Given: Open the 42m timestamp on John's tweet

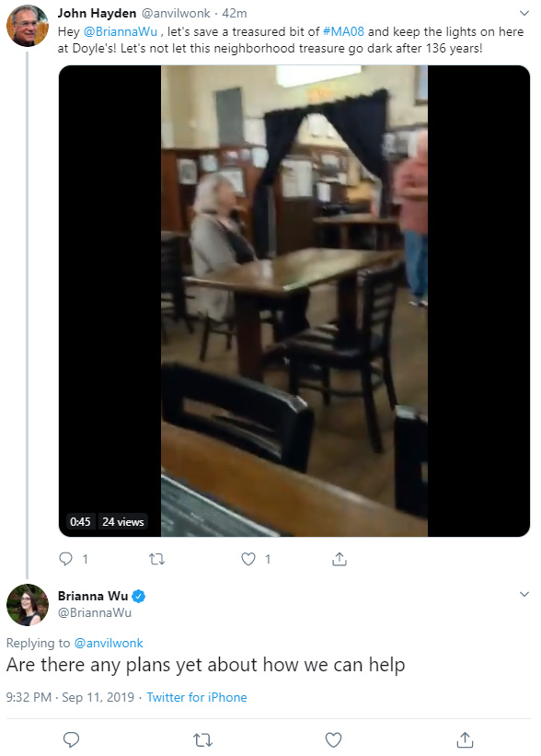Looking at the screenshot, I should [x=234, y=14].
